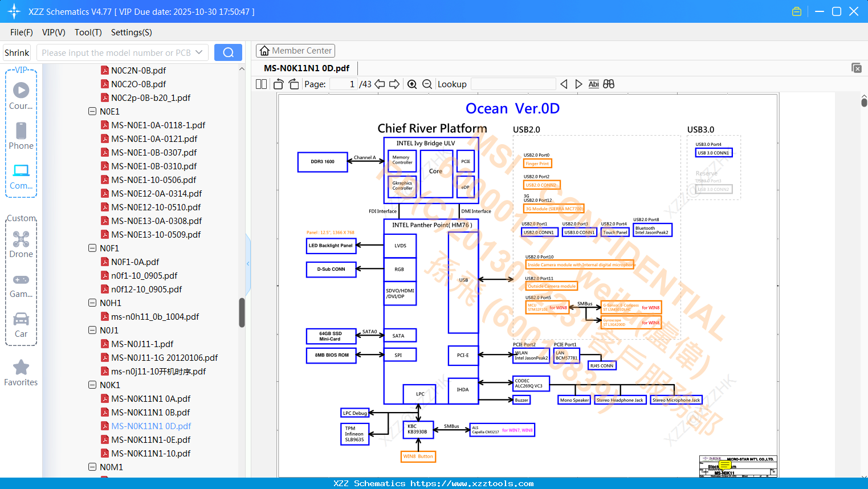Rotate the page clockwise
Screen dimensions: 868x489
pyautogui.click(x=294, y=84)
